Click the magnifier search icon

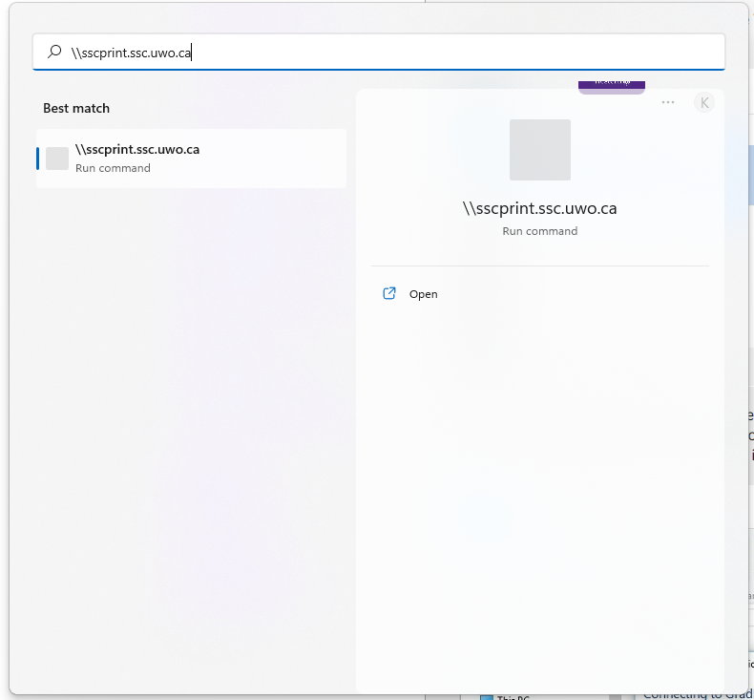click(x=54, y=52)
